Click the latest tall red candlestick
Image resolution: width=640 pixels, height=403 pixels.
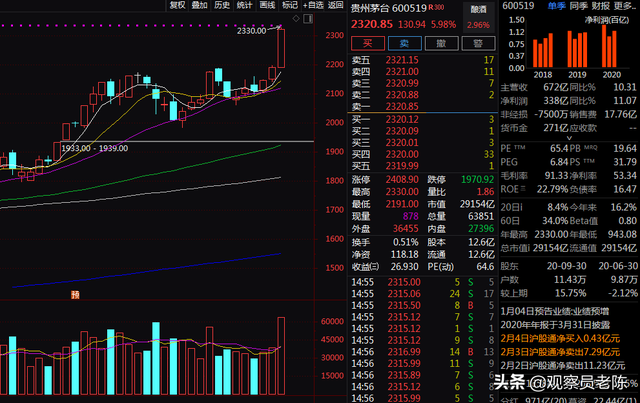(281, 48)
